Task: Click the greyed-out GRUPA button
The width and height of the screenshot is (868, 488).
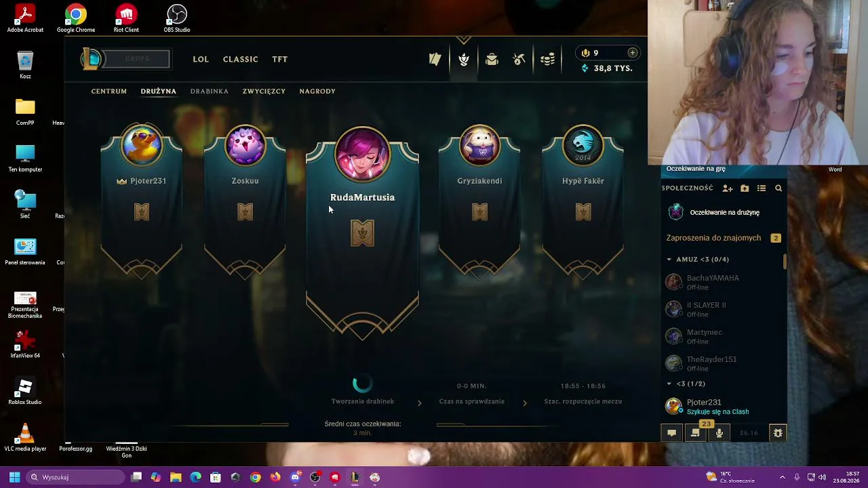Action: tap(138, 59)
